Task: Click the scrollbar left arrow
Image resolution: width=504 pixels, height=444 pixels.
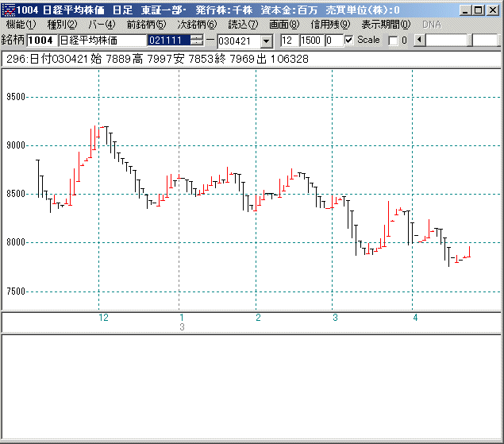Action: pos(419,41)
